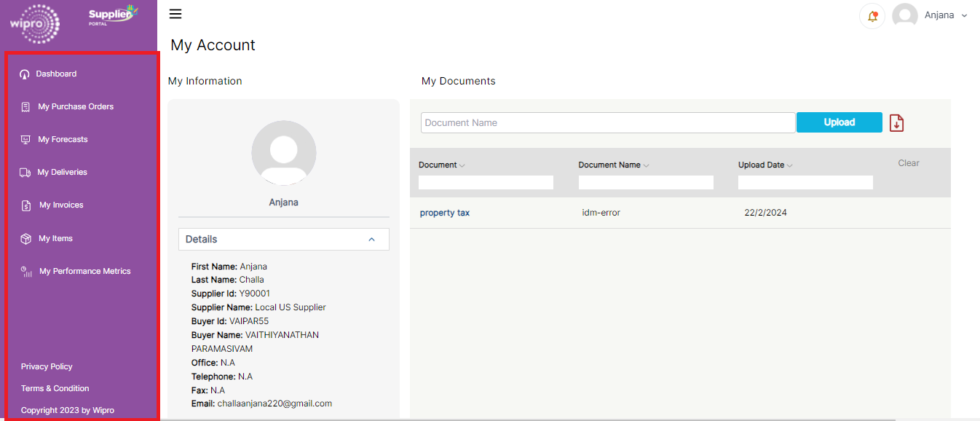Collapse the Details section chevron
Image resolution: width=980 pixels, height=421 pixels.
click(371, 239)
